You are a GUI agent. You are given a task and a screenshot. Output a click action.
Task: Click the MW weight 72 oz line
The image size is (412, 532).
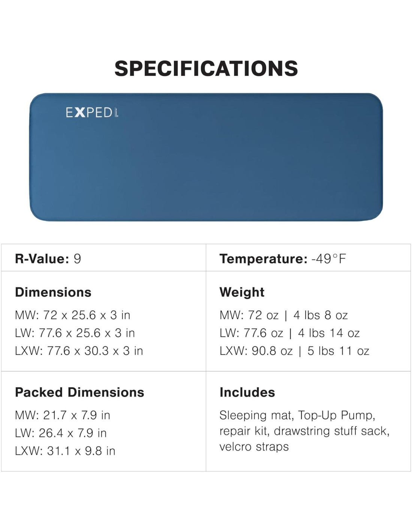coord(284,315)
